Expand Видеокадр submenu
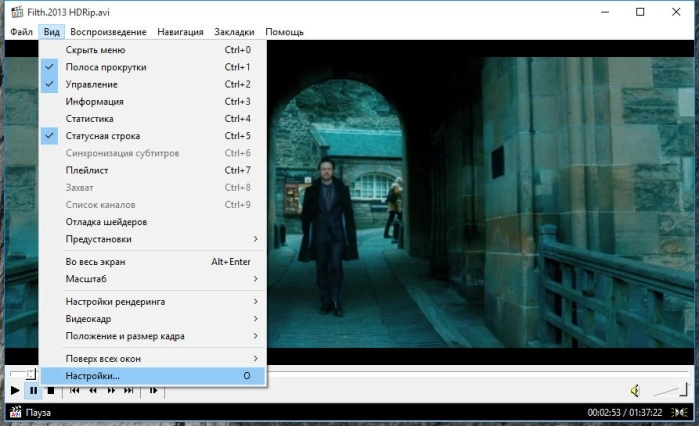The image size is (699, 426). click(x=153, y=319)
